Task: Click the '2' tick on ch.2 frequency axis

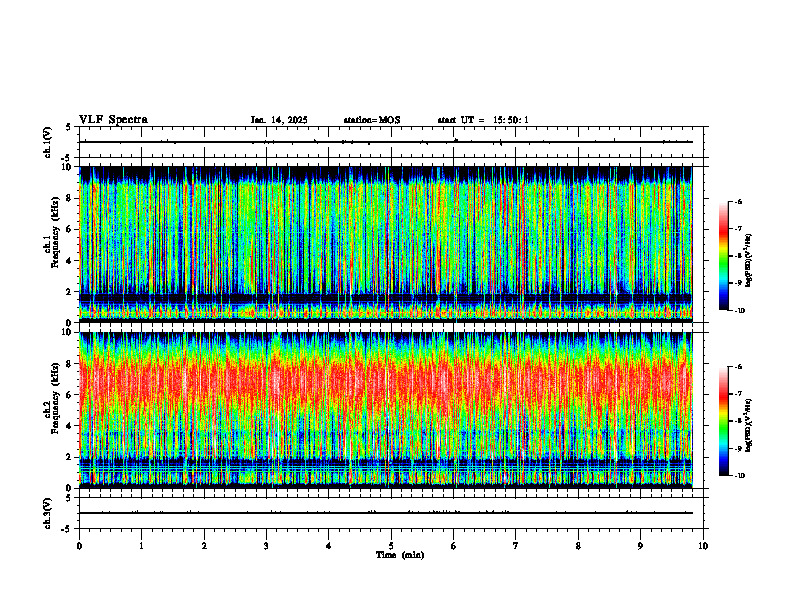Action: [69, 457]
